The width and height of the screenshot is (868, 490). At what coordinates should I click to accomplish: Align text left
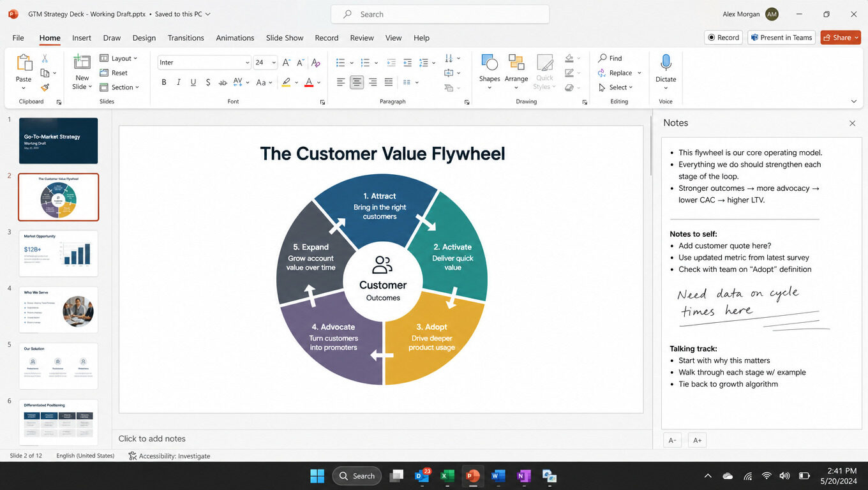pyautogui.click(x=341, y=82)
